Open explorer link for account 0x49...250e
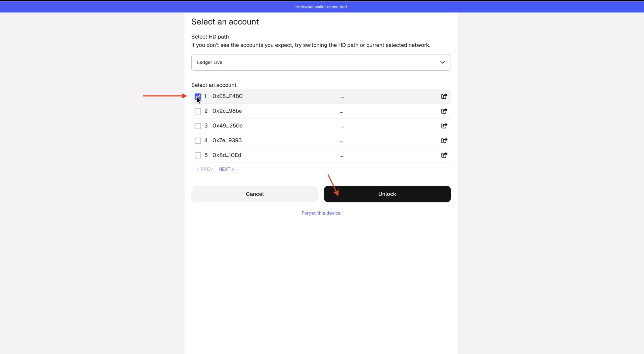The image size is (644, 354). 444,126
